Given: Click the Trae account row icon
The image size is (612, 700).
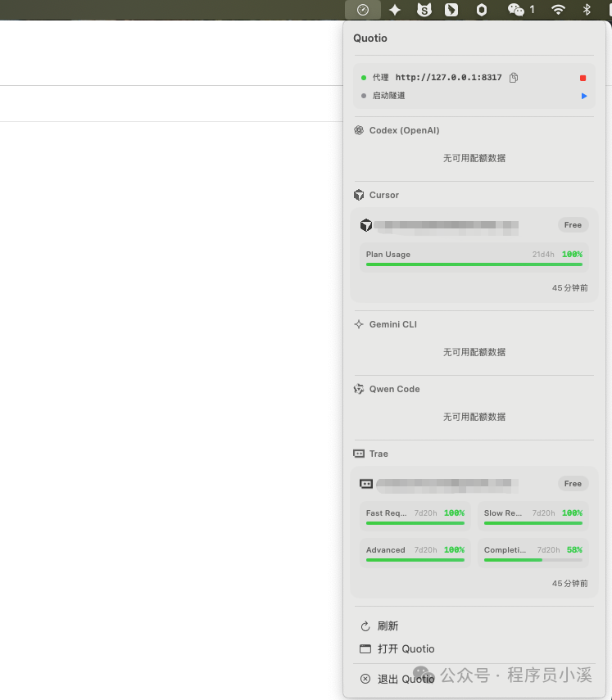Looking at the screenshot, I should [366, 484].
